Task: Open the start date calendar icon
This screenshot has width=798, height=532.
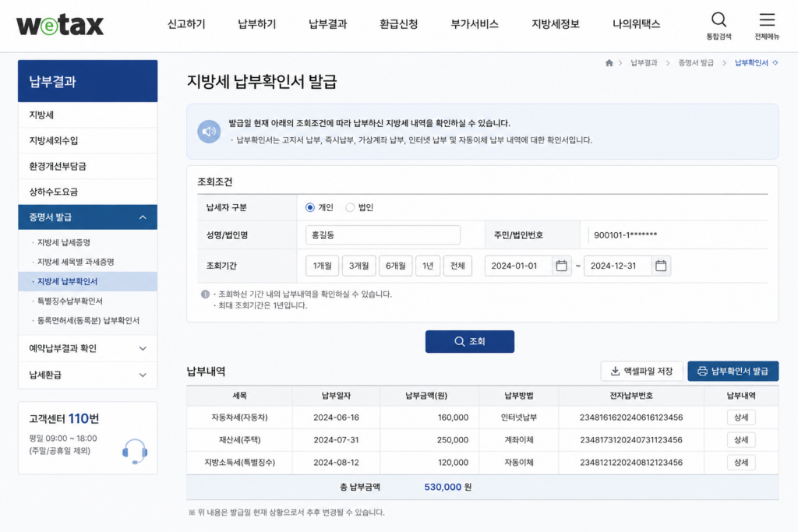Action: [x=561, y=266]
